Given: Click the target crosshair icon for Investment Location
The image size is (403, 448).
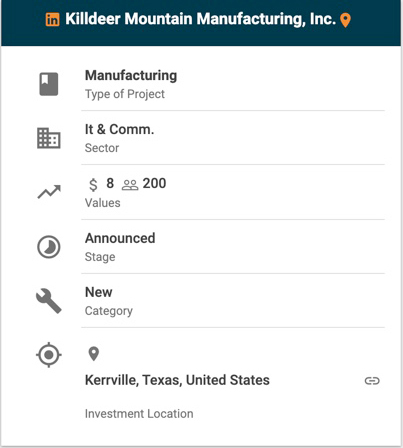Looking at the screenshot, I should tap(49, 355).
